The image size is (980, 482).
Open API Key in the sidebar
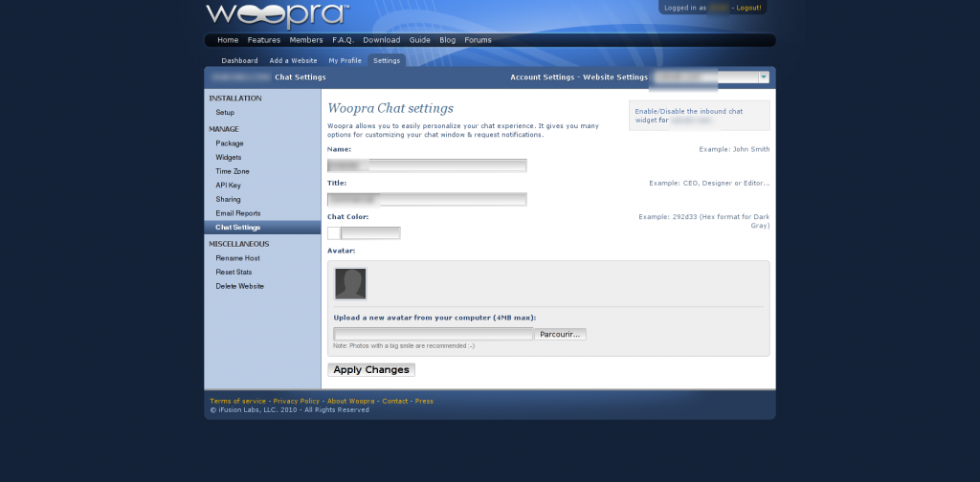click(x=228, y=186)
